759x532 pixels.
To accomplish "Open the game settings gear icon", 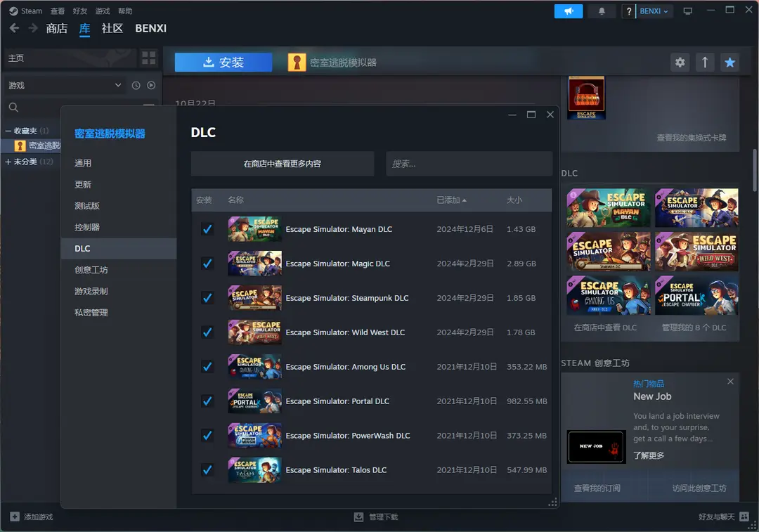I will coord(680,63).
